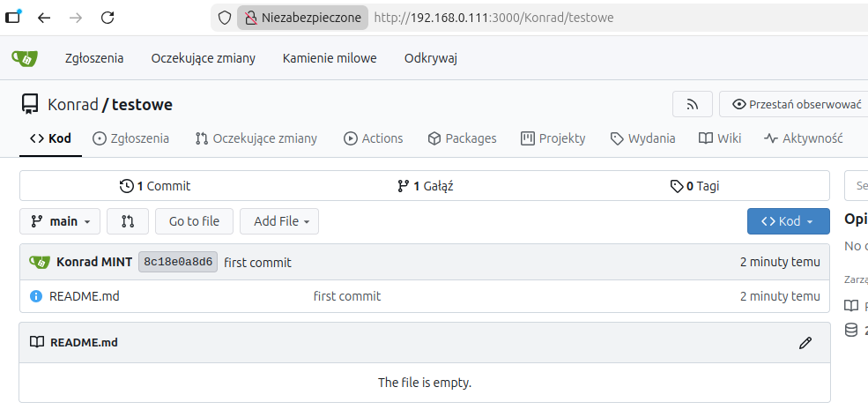The image size is (868, 417).
Task: Click the book icon in the README.md header
Action: click(36, 342)
